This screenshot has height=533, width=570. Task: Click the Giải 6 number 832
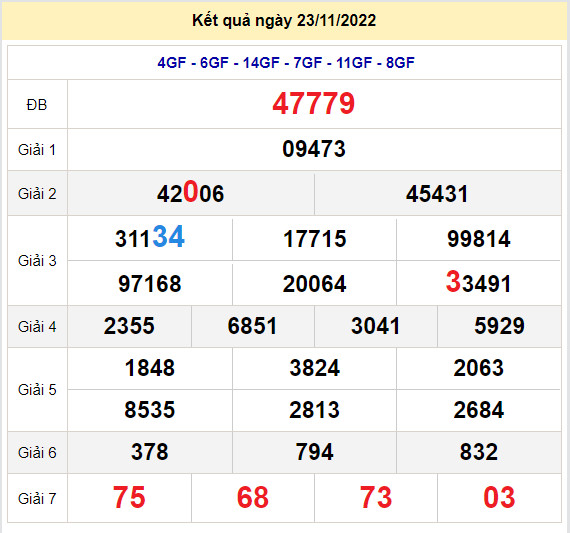point(478,452)
